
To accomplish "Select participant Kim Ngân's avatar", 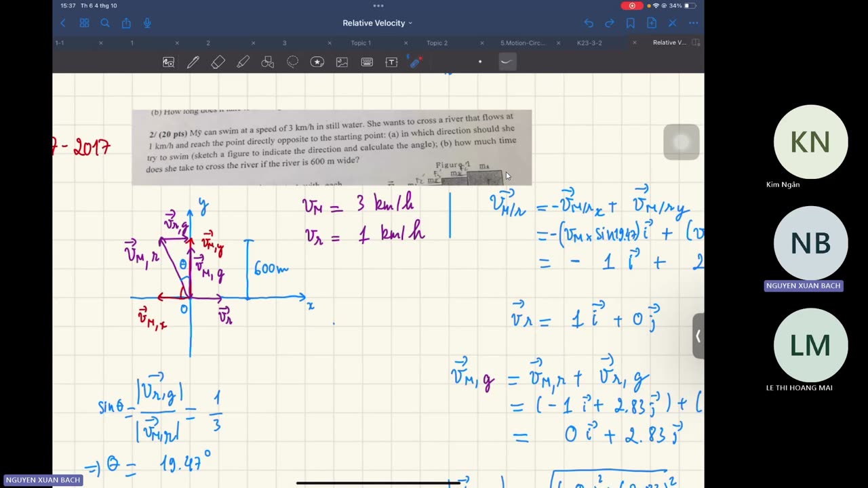I will click(810, 142).
